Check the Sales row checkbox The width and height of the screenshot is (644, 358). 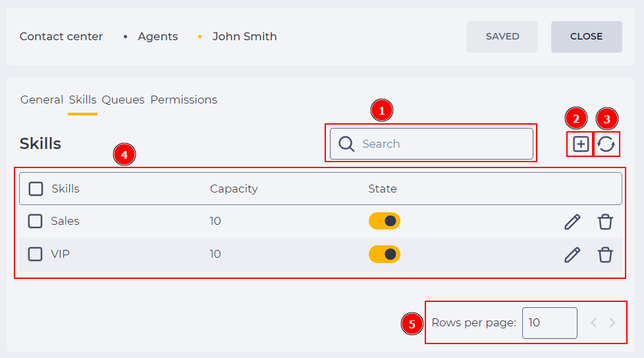tap(35, 221)
